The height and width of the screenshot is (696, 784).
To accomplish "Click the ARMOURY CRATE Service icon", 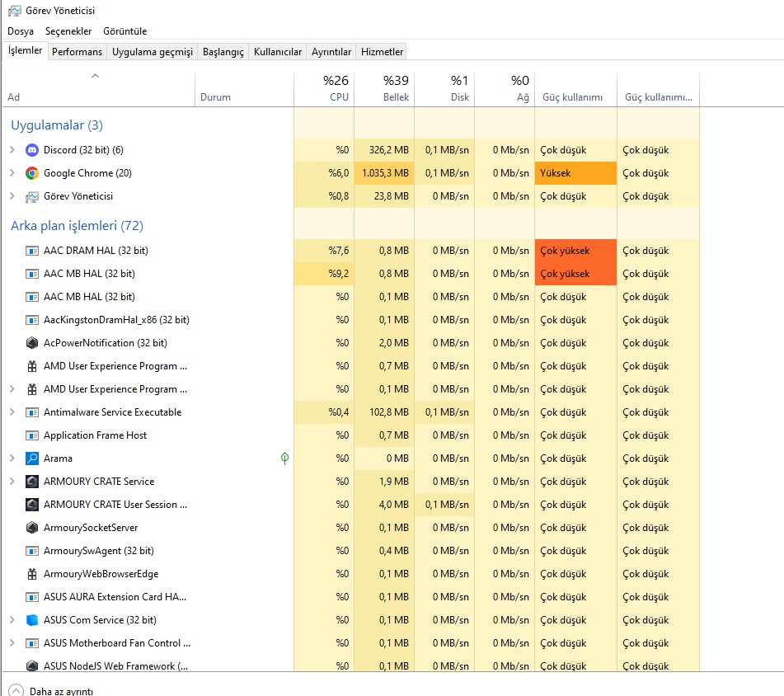I will [32, 482].
